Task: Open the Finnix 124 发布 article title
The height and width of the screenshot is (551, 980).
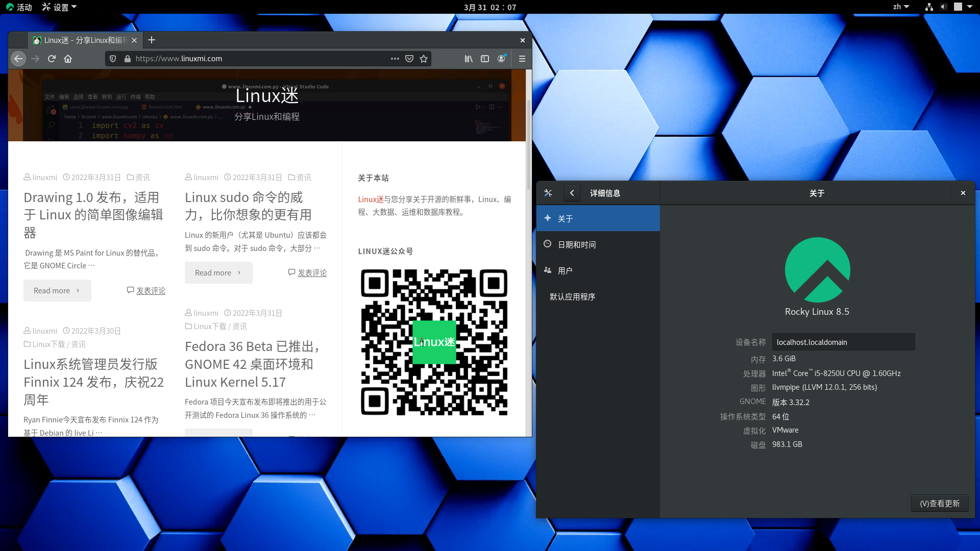Action: pos(93,382)
